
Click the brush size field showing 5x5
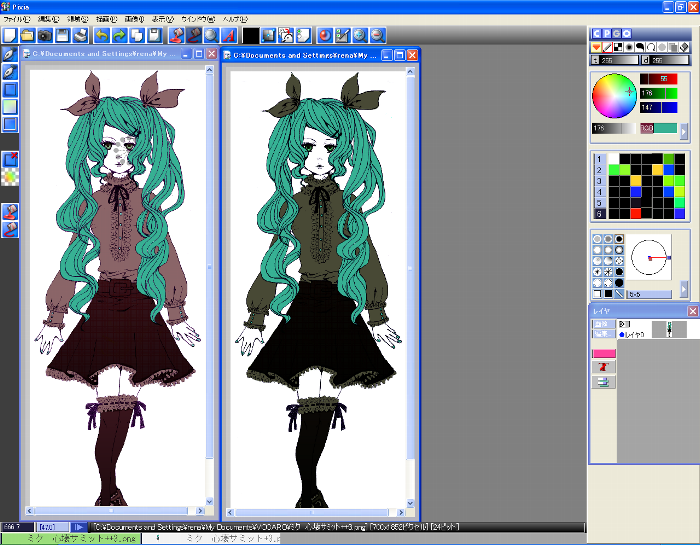pos(649,294)
